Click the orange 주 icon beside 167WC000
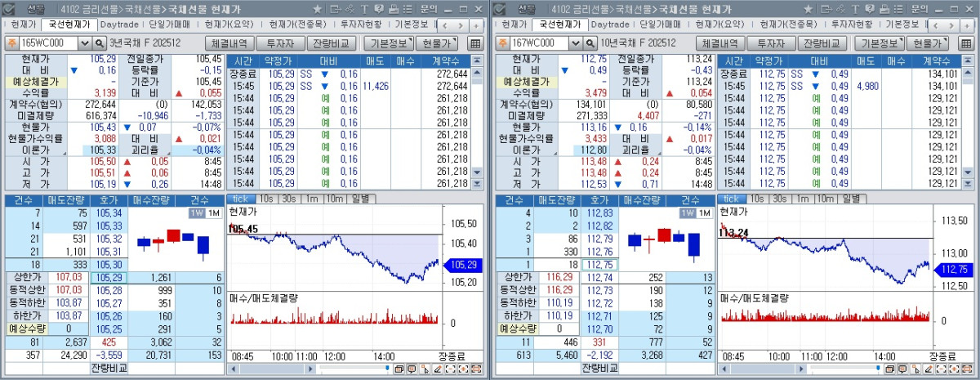Image resolution: width=980 pixels, height=380 pixels. tap(502, 42)
